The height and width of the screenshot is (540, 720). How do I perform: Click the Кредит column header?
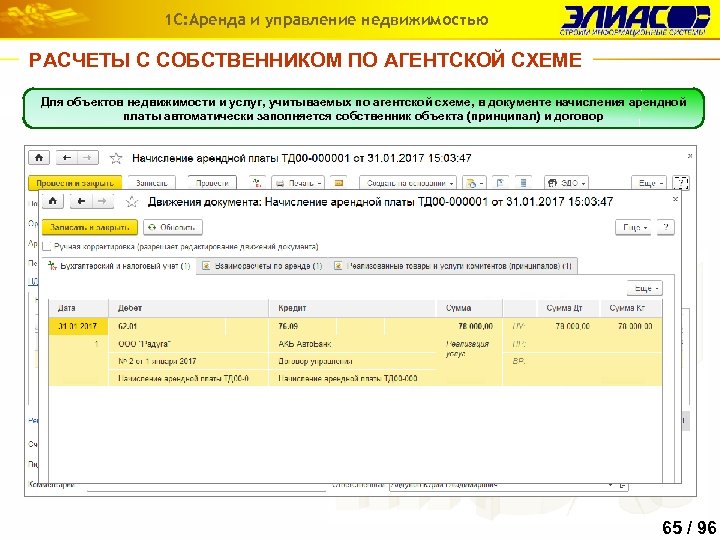pyautogui.click(x=352, y=308)
